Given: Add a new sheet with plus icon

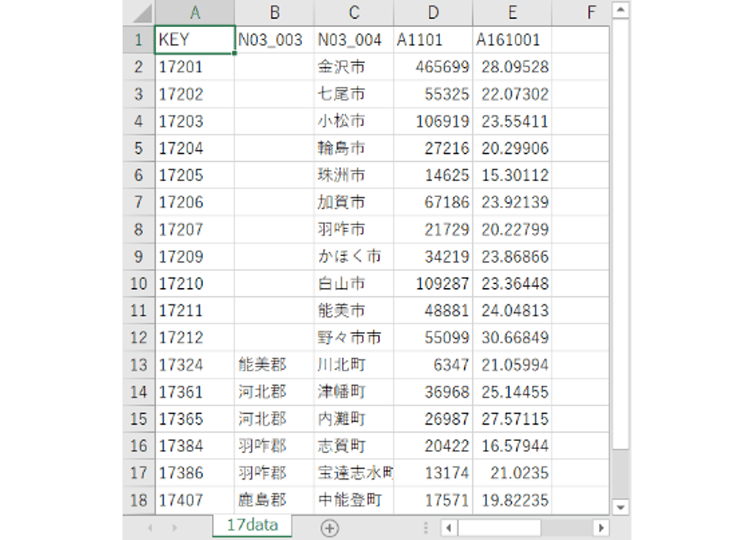Looking at the screenshot, I should pos(330,528).
